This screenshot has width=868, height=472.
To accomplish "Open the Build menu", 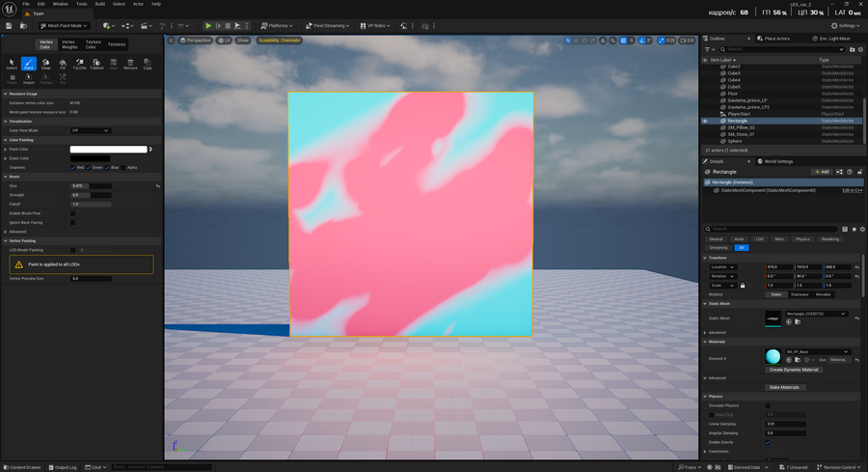I will [99, 4].
